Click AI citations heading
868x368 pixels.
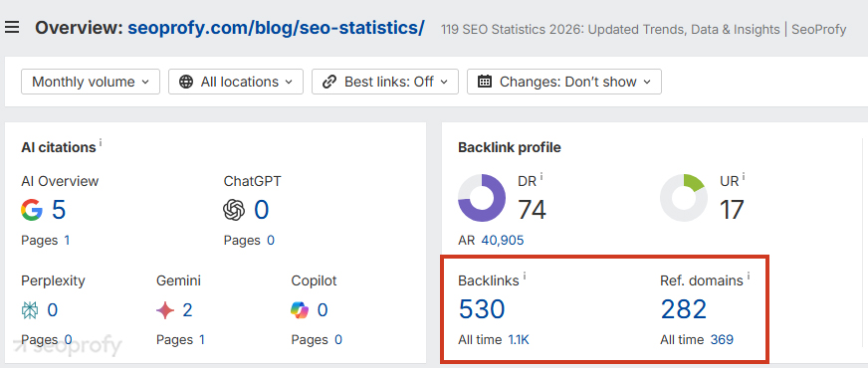pos(59,148)
